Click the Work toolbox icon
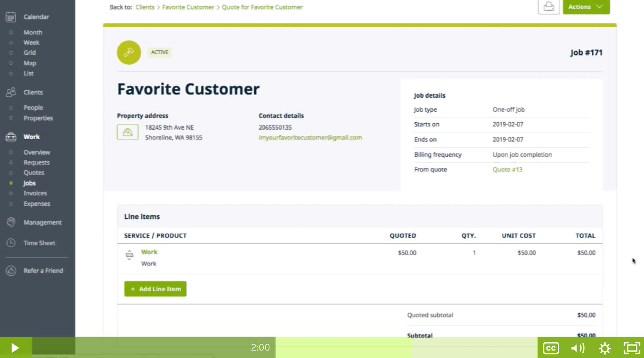The image size is (644, 358). point(11,137)
